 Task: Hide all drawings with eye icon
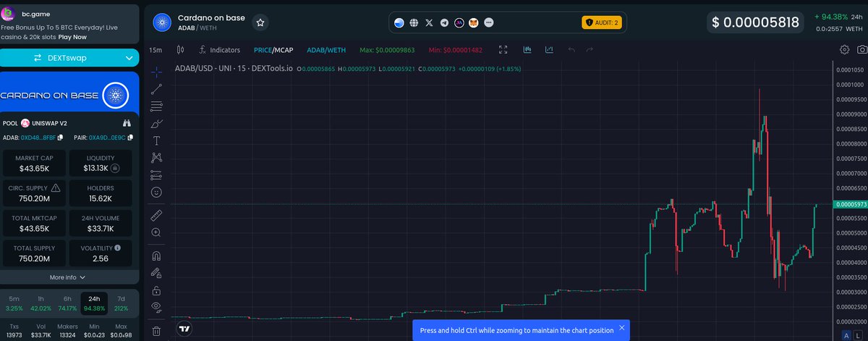156,307
